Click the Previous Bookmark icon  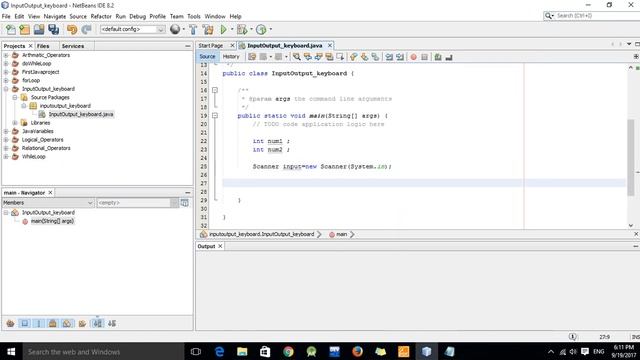tap(353, 57)
